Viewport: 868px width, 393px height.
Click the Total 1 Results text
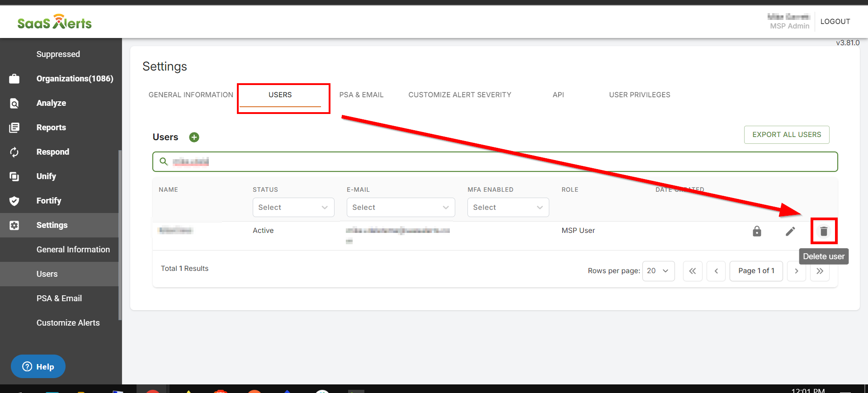[184, 269]
